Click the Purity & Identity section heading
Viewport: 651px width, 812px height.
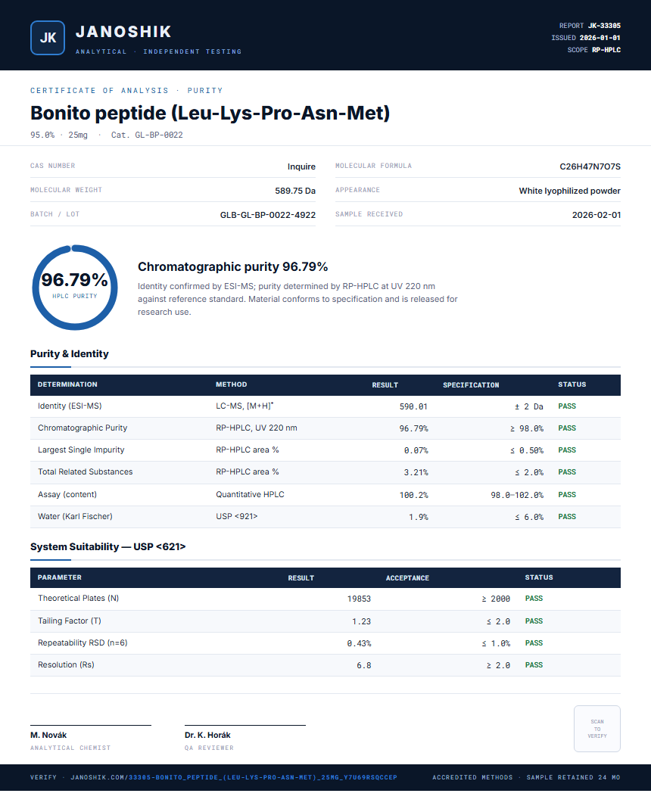click(x=70, y=353)
